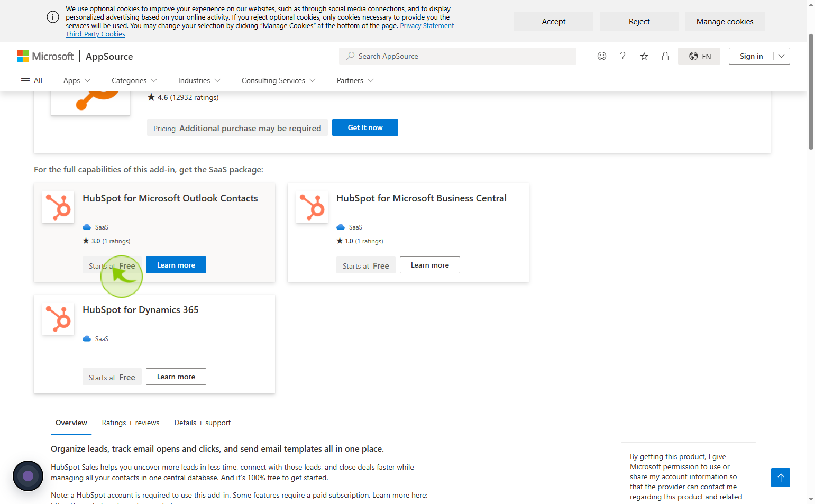This screenshot has height=504, width=815.
Task: Click the search magnifier icon
Action: (x=350, y=56)
